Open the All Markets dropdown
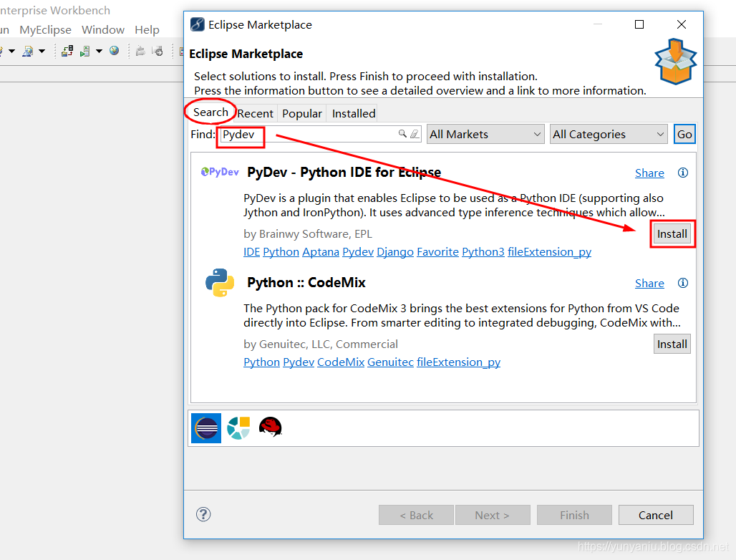Screen dimensions: 736x560 point(485,134)
